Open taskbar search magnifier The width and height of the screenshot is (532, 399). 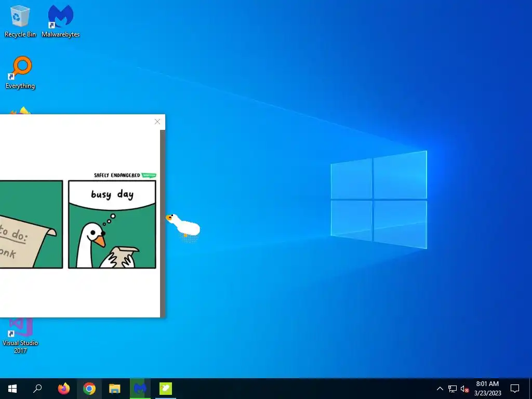click(37, 389)
